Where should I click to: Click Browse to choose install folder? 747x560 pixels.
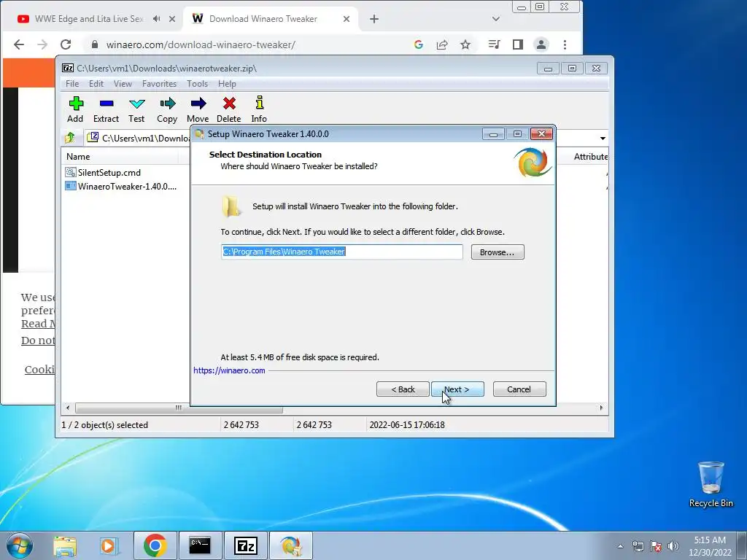[x=498, y=252]
